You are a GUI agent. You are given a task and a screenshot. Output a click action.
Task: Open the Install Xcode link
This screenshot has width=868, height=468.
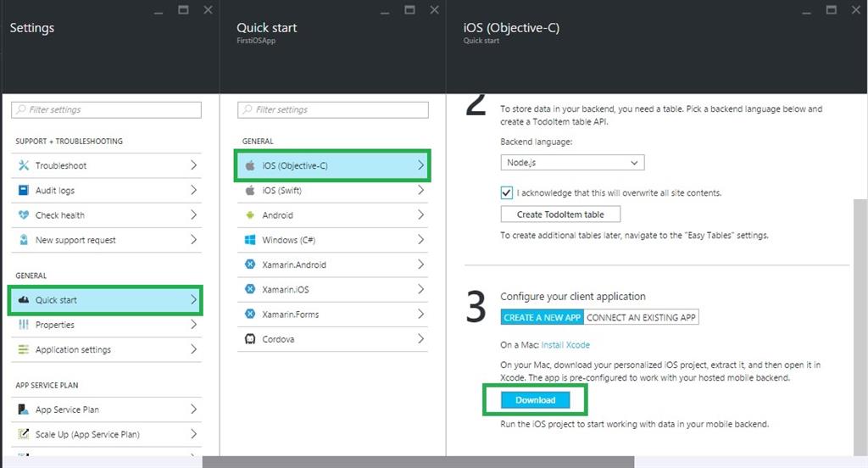click(x=565, y=345)
